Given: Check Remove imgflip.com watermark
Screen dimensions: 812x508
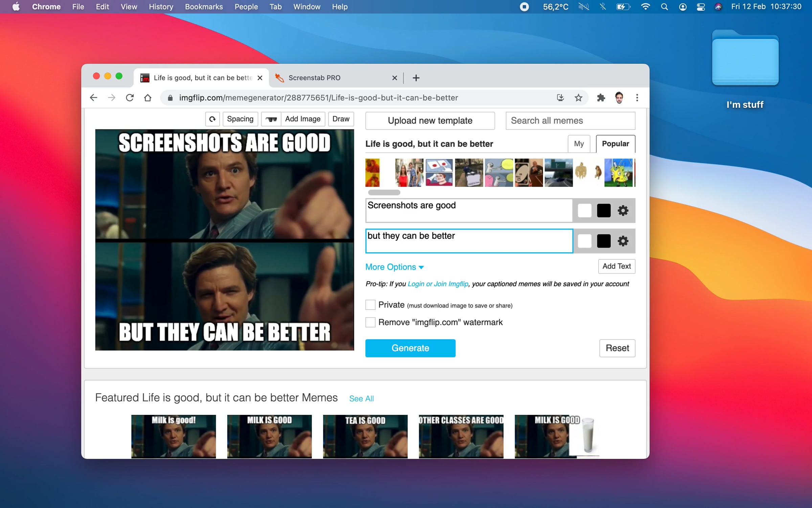Looking at the screenshot, I should (370, 322).
